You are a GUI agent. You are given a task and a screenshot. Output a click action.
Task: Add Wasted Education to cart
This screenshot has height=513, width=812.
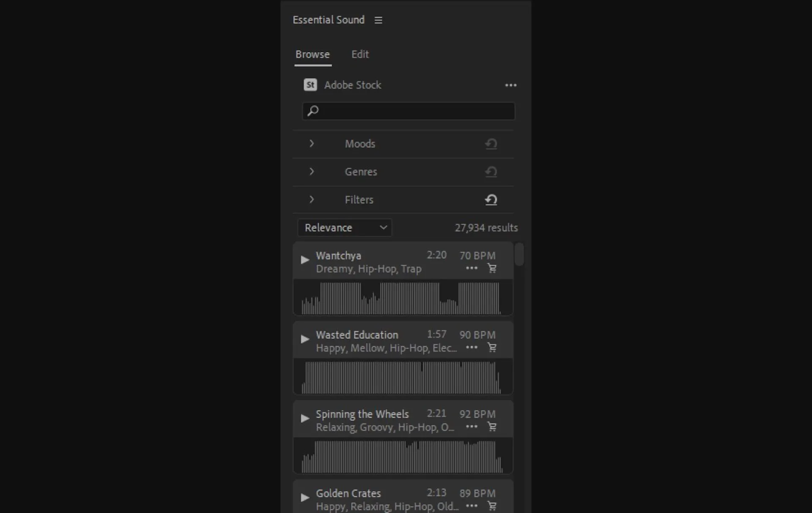pos(492,348)
